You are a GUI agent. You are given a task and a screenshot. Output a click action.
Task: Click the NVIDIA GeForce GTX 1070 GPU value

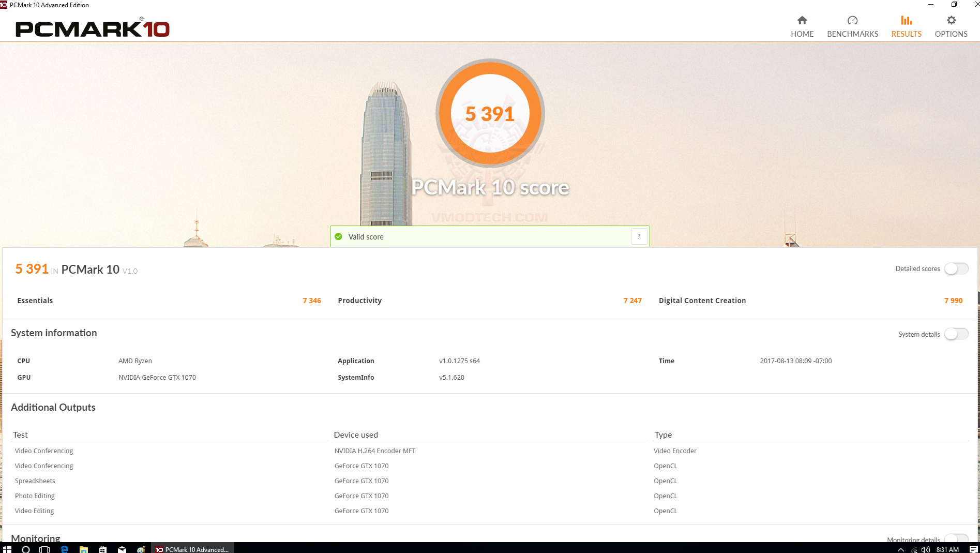click(x=157, y=378)
